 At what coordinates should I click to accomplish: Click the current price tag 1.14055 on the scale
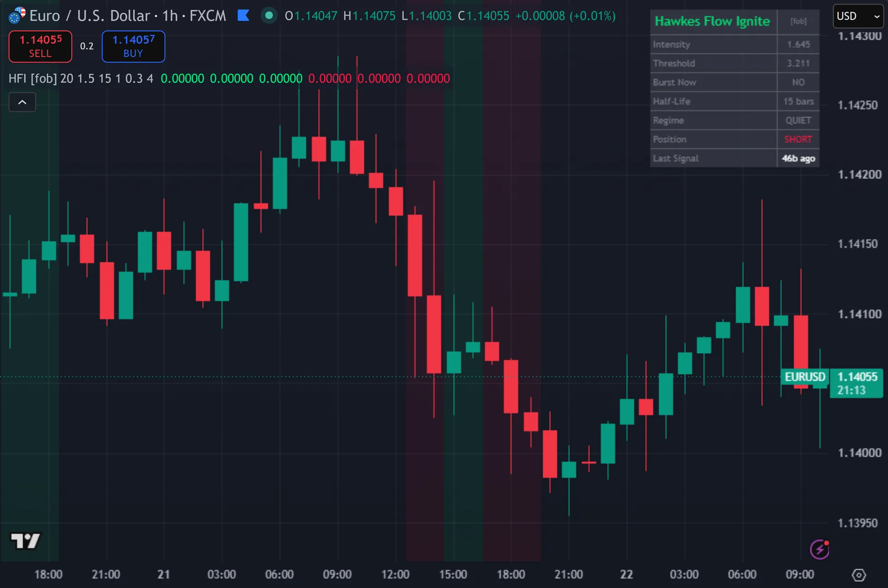(x=857, y=383)
